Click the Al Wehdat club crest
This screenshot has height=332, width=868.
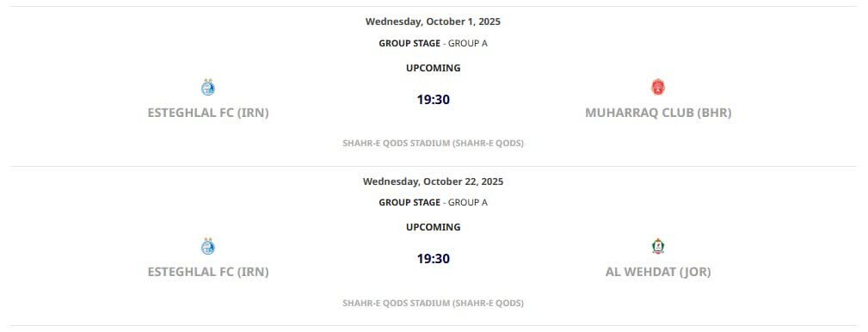(657, 246)
